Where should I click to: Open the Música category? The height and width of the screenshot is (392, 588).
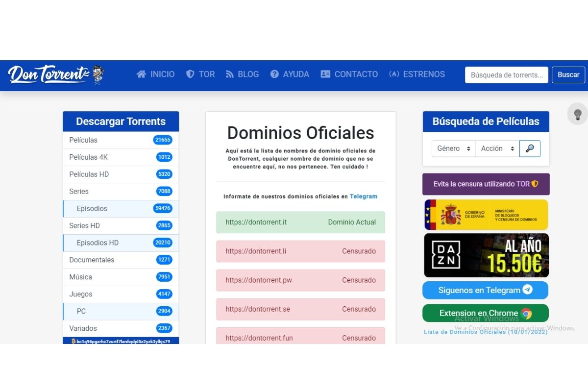tap(121, 277)
